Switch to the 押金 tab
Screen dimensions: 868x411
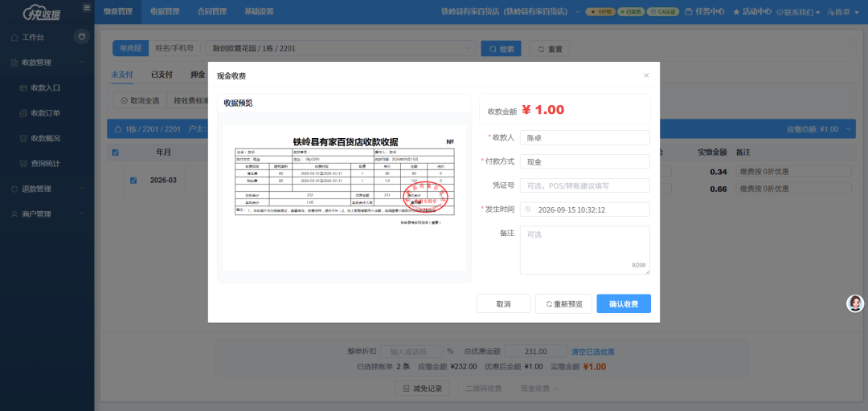198,75
